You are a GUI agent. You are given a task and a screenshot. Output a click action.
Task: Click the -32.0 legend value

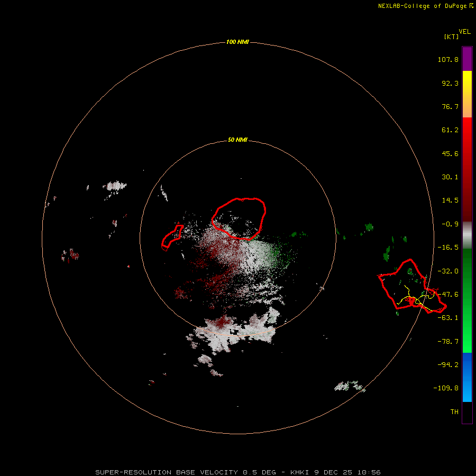[448, 271]
